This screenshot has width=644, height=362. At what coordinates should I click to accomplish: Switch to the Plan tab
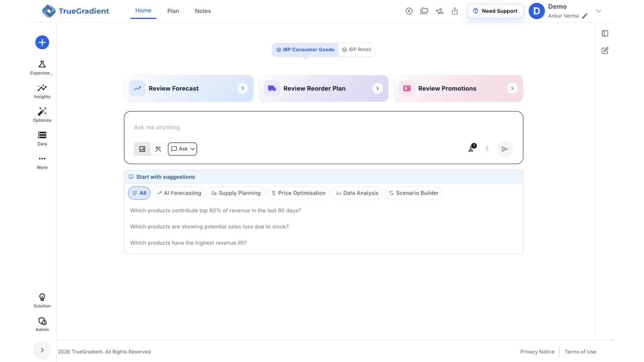click(173, 11)
